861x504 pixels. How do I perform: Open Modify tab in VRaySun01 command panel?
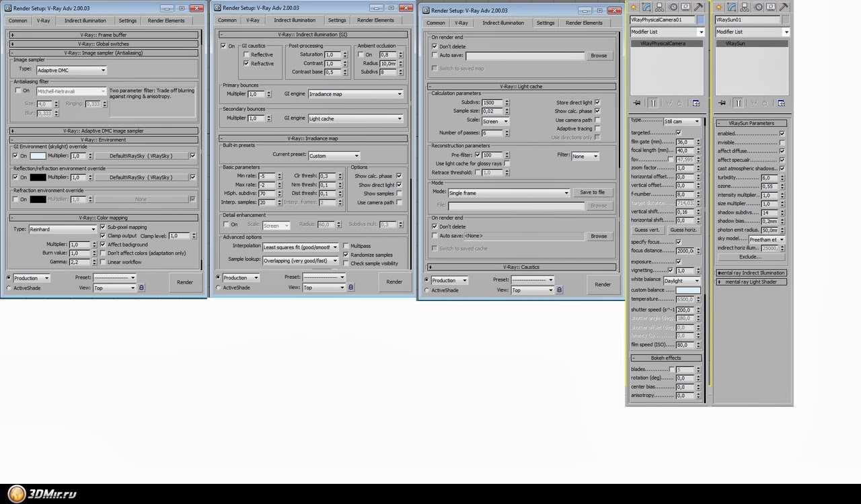(x=733, y=7)
